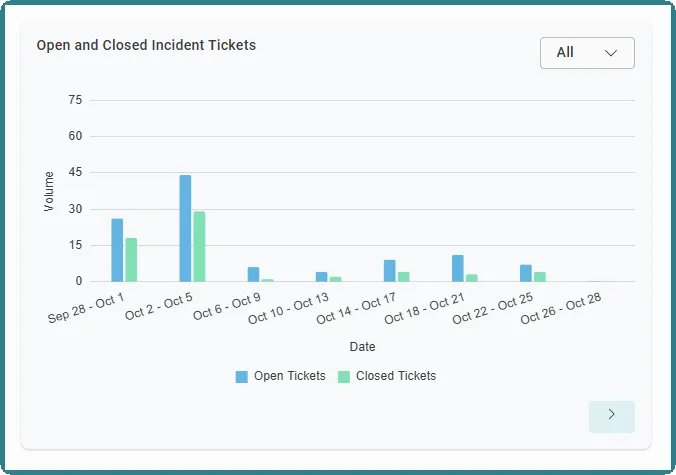Click the 'Oct 14 - Oct 17' axis label
This screenshot has height=475, width=676.
coord(356,309)
